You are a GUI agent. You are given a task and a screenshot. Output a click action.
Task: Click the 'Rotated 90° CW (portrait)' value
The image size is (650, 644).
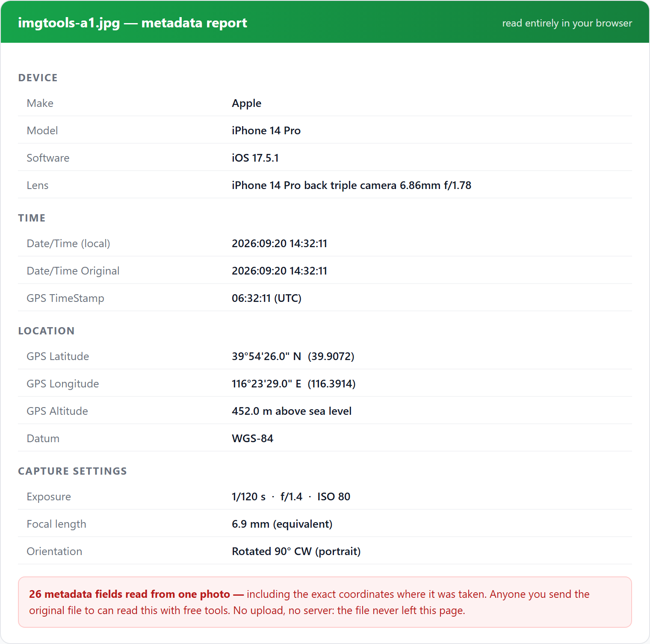coord(296,551)
